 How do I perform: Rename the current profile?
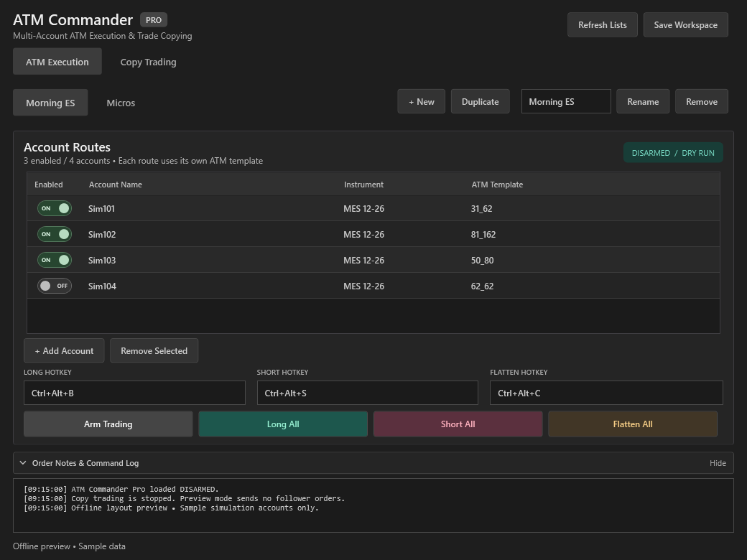(643, 101)
